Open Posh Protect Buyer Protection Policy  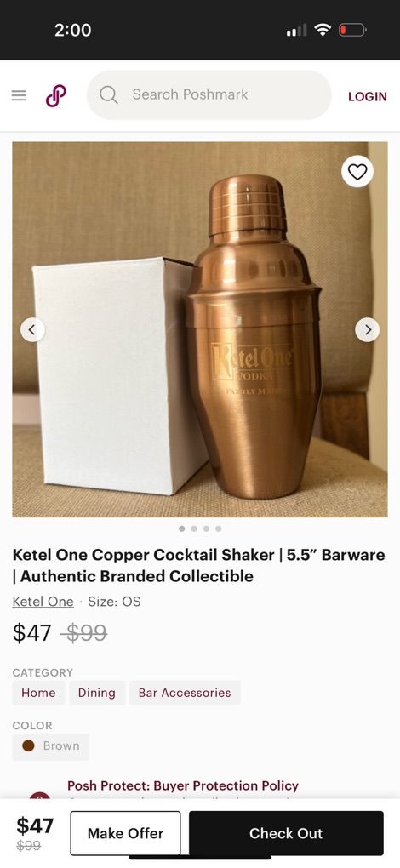click(x=183, y=785)
